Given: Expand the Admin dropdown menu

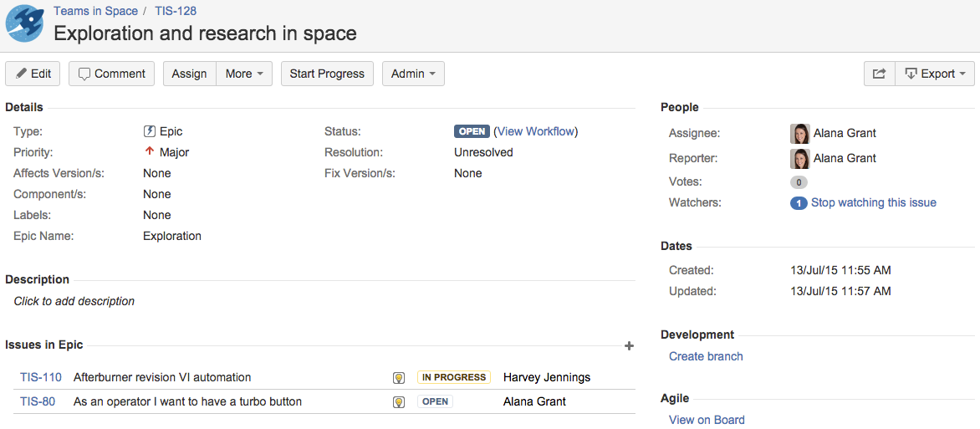Looking at the screenshot, I should coord(413,74).
